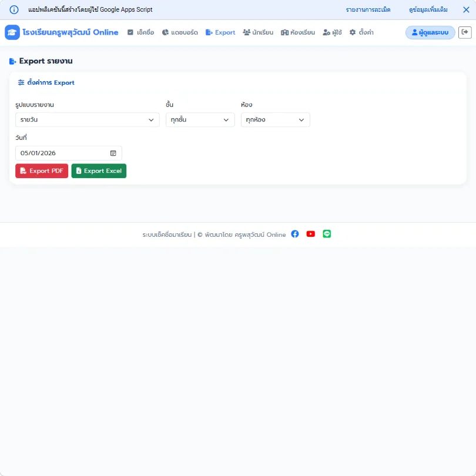Open the ชั้น dropdown showing ทุกชั้น
This screenshot has width=476, height=476.
(x=200, y=120)
